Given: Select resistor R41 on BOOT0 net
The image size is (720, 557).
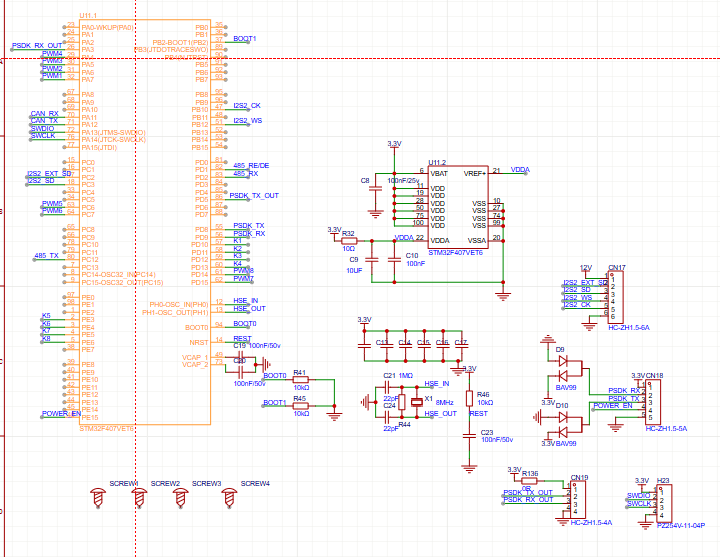Looking at the screenshot, I should 300,380.
